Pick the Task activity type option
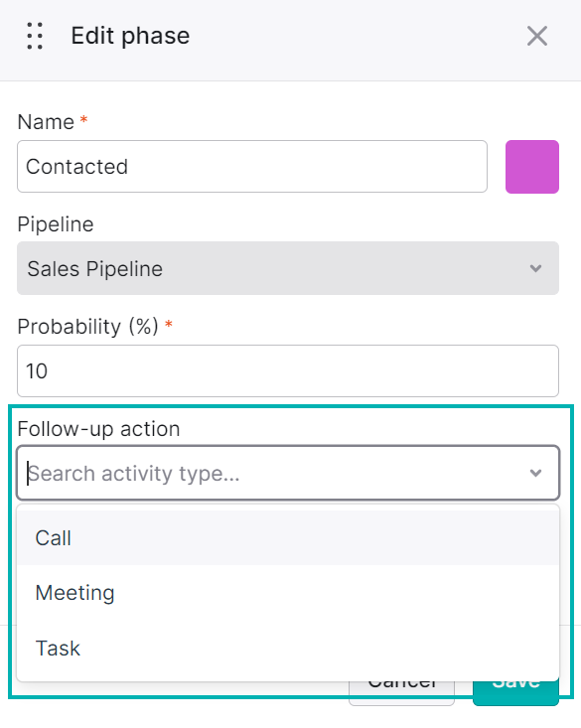The height and width of the screenshot is (728, 581). (288, 649)
